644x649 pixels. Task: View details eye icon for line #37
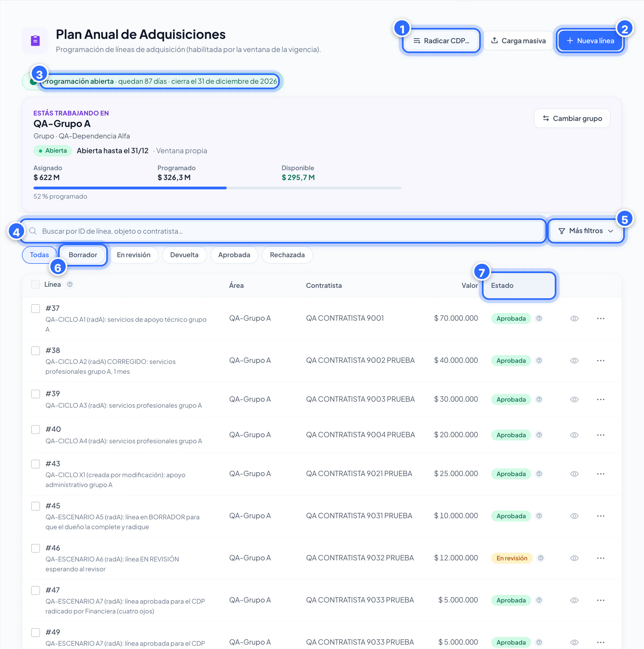coord(574,318)
